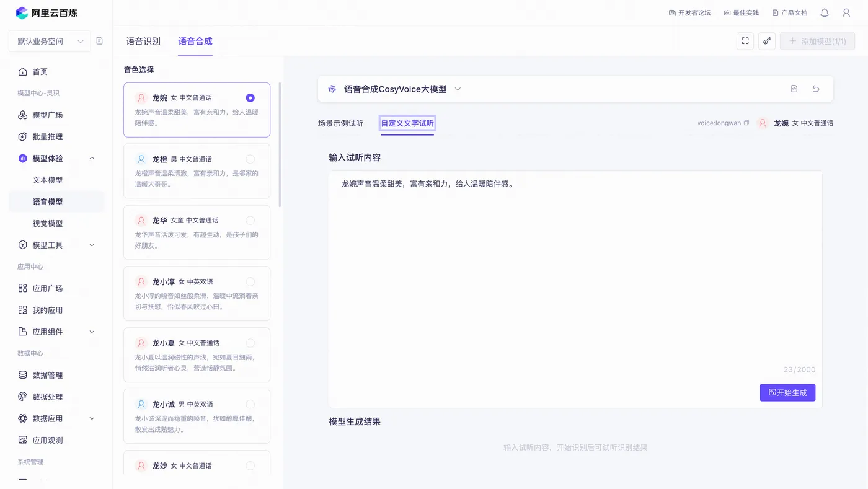This screenshot has height=489, width=868.
Task: Select the 龙橙 voice card description
Action: click(x=197, y=178)
